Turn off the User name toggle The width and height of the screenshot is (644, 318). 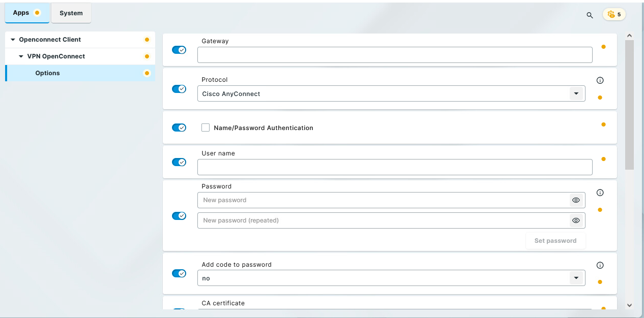click(179, 162)
